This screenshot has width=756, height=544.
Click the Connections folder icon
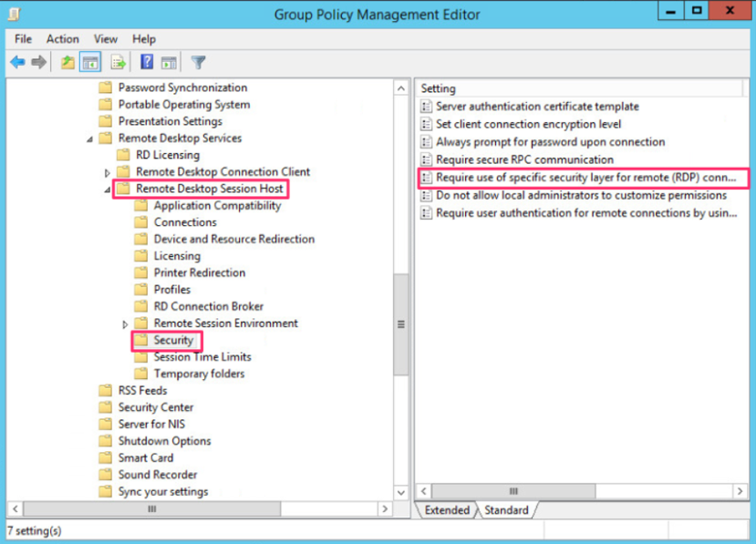pyautogui.click(x=141, y=222)
